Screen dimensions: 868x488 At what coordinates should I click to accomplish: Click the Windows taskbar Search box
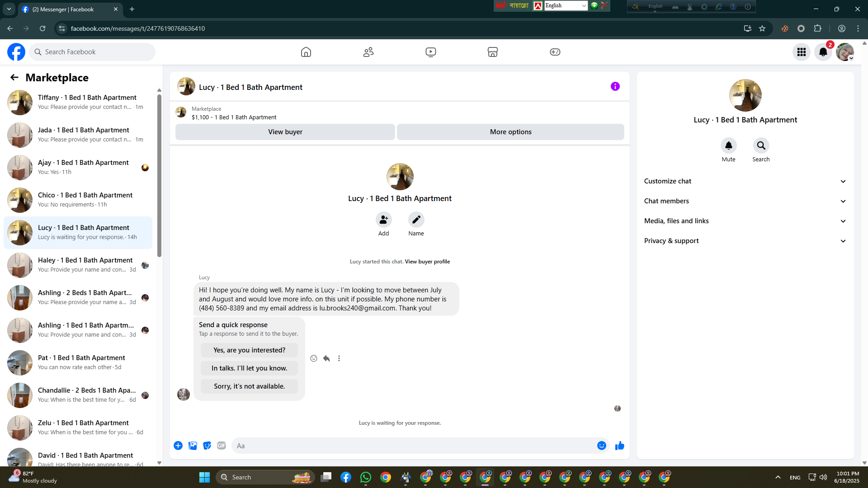tap(265, 477)
